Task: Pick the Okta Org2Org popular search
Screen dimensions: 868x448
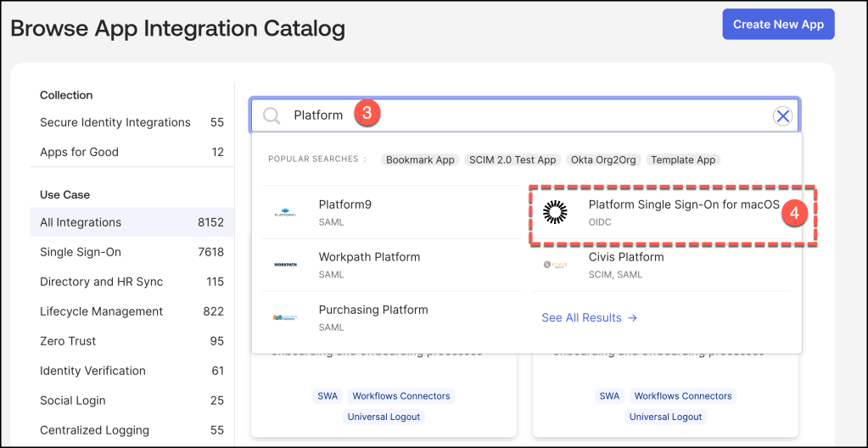Action: click(603, 160)
